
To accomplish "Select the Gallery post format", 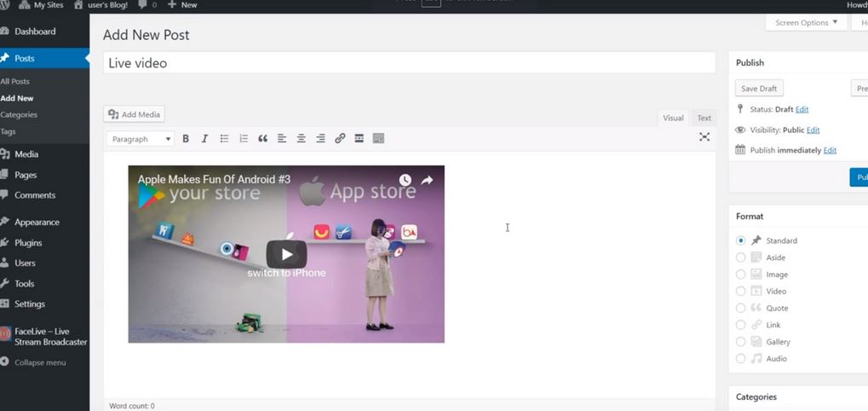I will [741, 342].
